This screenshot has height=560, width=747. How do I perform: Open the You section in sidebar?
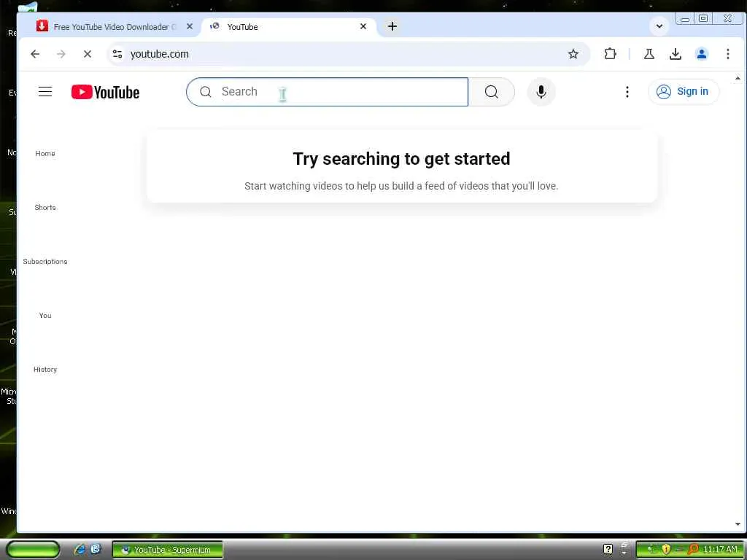tap(45, 315)
